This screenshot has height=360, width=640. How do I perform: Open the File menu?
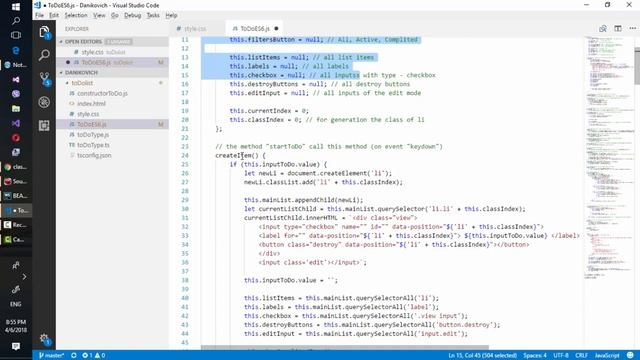40,16
